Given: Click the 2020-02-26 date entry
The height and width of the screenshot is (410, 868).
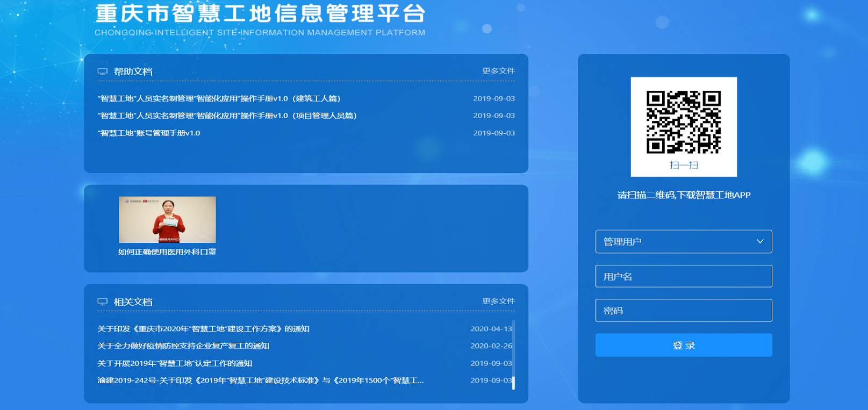Looking at the screenshot, I should 491,346.
